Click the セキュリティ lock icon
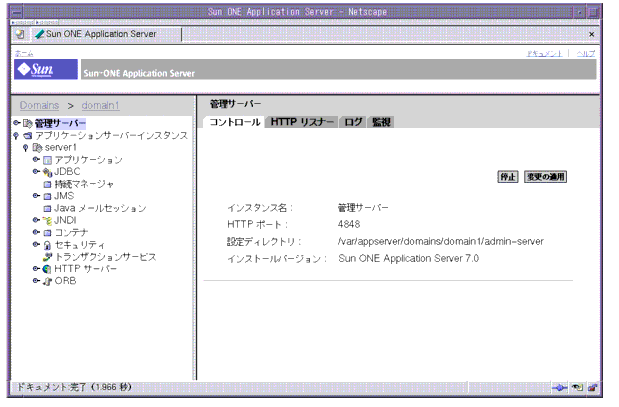The width and height of the screenshot is (619, 407). (47, 245)
